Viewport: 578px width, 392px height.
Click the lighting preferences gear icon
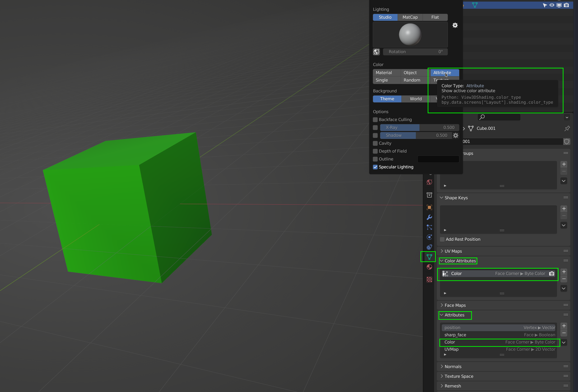[455, 25]
